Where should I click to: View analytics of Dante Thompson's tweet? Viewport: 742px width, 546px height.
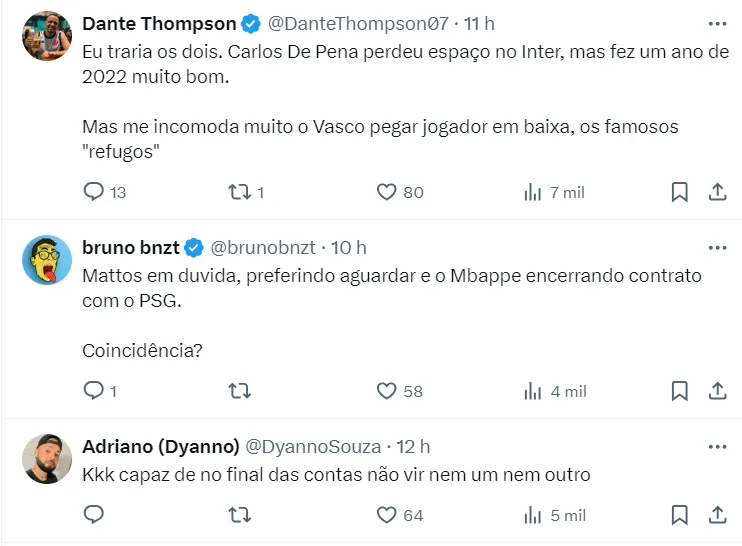tap(533, 192)
